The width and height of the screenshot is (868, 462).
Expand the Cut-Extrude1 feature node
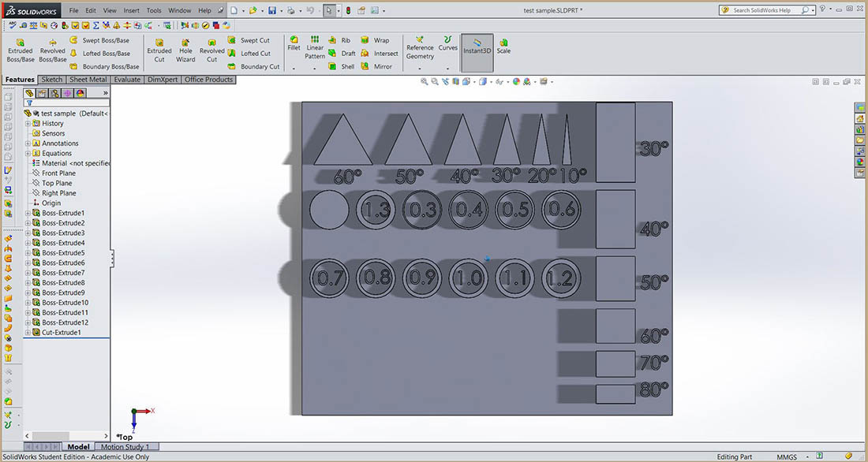click(x=28, y=333)
